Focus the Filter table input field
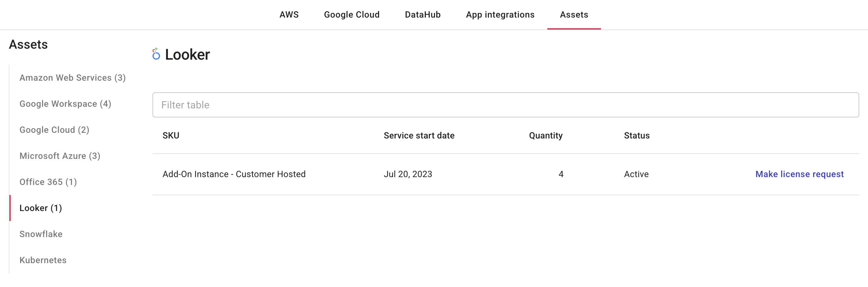Viewport: 868px width, 287px height. point(506,105)
